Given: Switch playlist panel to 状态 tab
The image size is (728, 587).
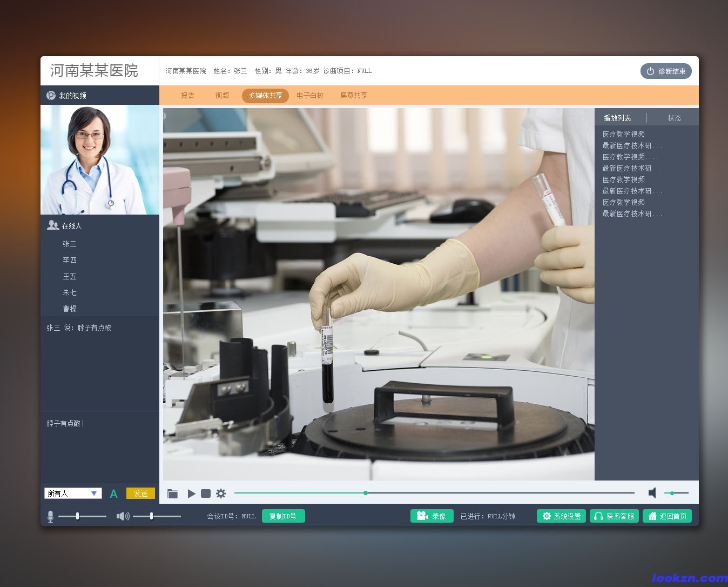Looking at the screenshot, I should click(674, 118).
